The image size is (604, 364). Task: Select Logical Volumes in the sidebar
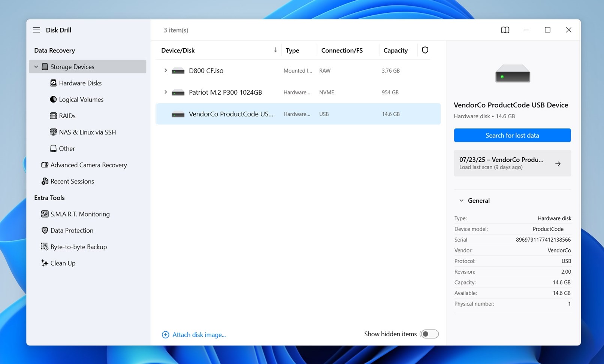coord(81,100)
